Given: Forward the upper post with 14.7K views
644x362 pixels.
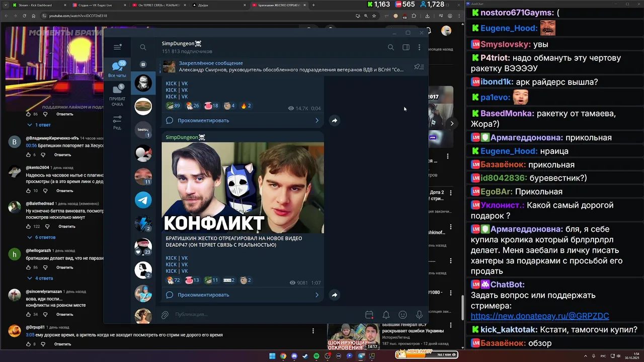Looking at the screenshot, I should (x=335, y=120).
